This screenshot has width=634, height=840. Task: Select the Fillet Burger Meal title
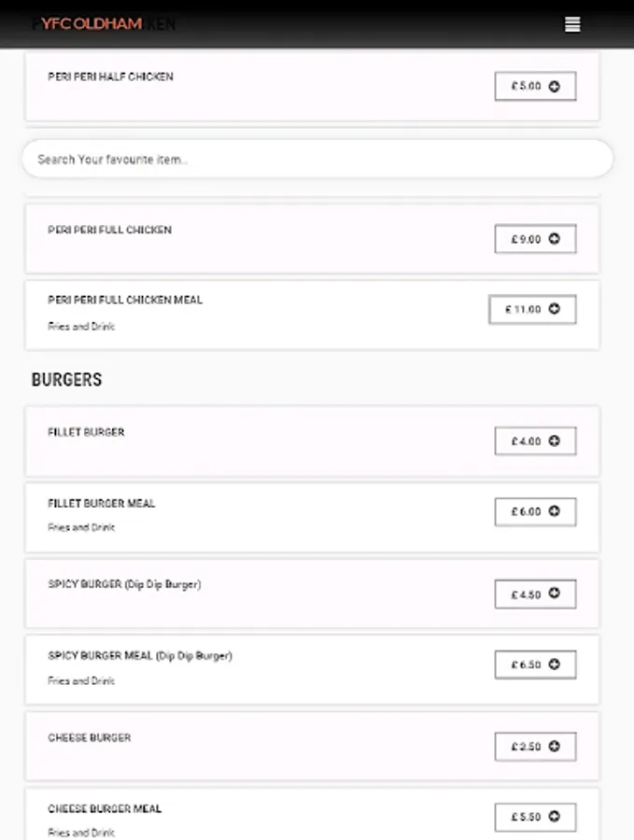coord(102,503)
